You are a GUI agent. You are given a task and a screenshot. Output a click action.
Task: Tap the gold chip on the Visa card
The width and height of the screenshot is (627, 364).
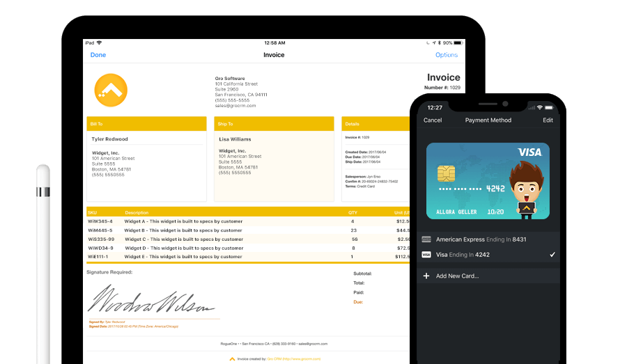point(446,173)
